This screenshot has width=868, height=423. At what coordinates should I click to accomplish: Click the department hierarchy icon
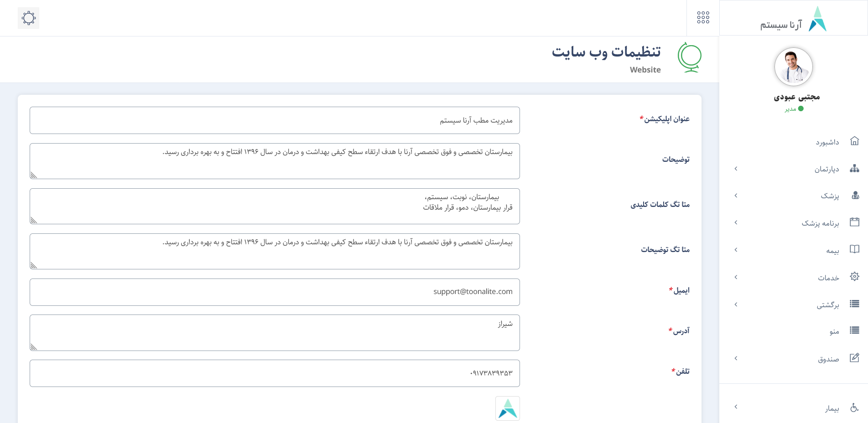click(854, 168)
